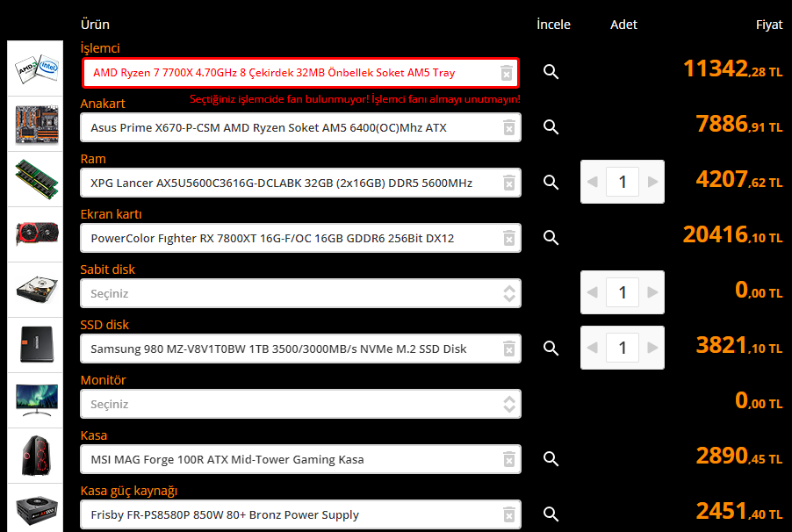This screenshot has width=792, height=532.
Task: Open the Kasa güç kaynağı selection field
Action: point(300,514)
